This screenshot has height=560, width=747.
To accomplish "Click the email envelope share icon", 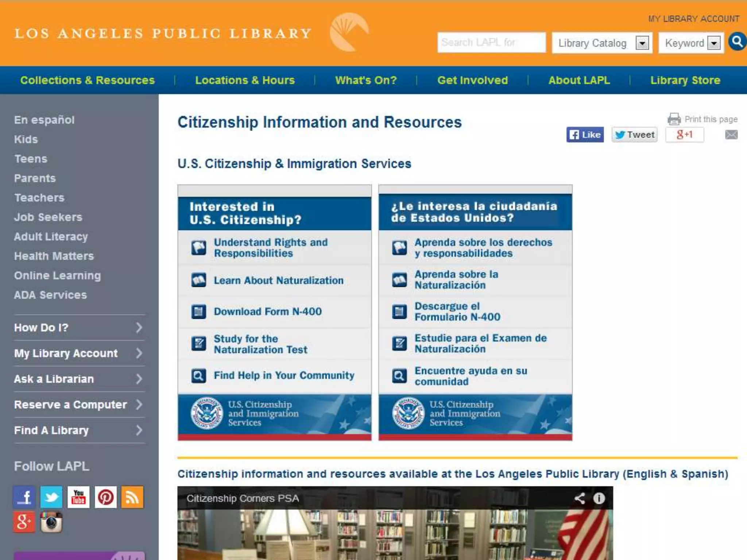I will [731, 135].
